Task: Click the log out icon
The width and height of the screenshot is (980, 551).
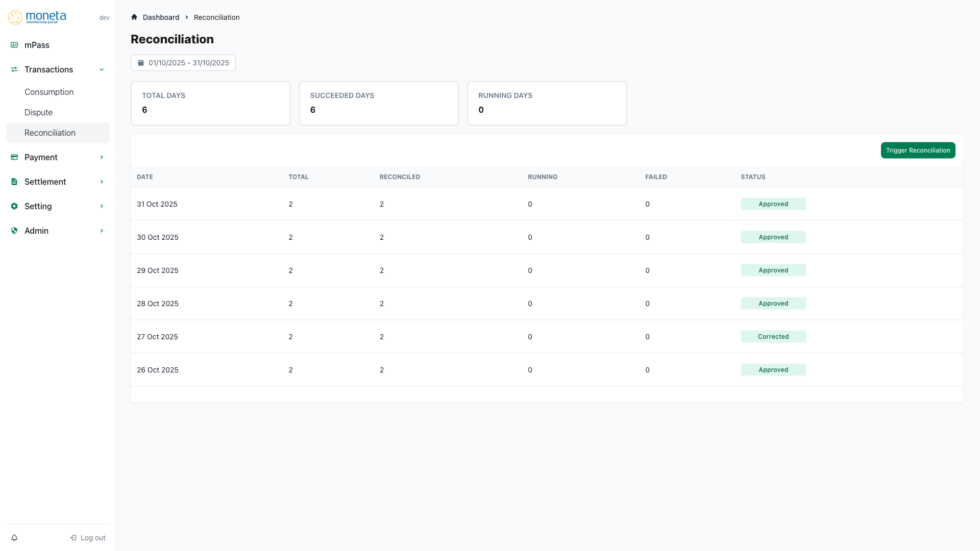Action: pos(73,537)
